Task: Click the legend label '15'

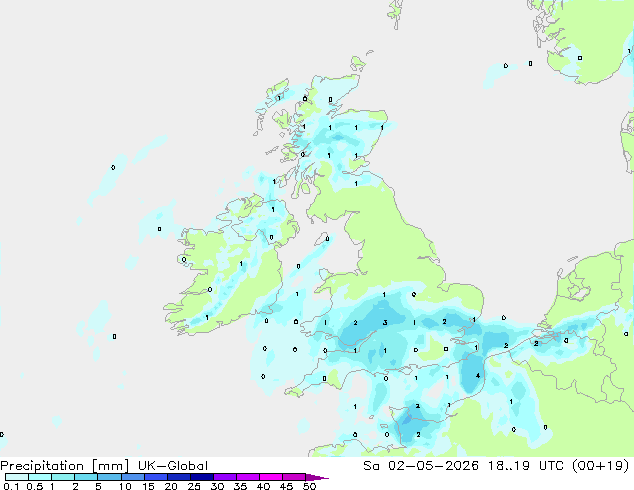Action: [x=148, y=486]
